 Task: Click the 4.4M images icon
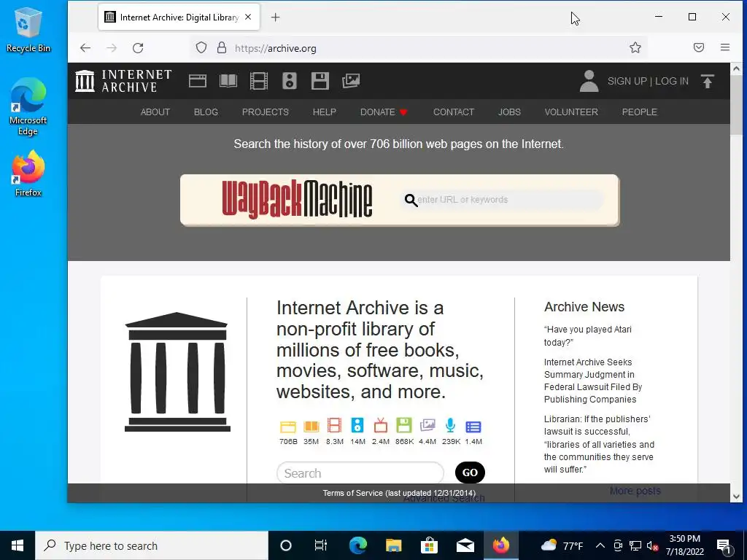[x=427, y=425]
